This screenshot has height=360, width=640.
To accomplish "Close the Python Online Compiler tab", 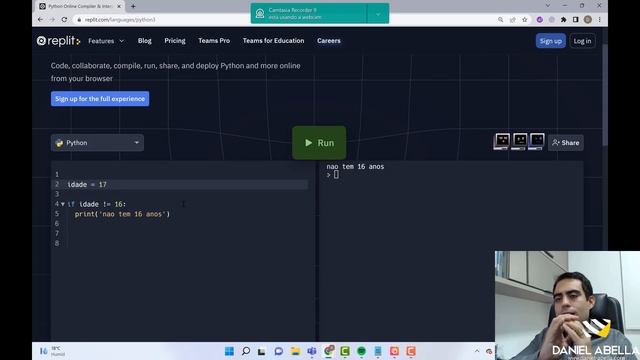I will (119, 6).
